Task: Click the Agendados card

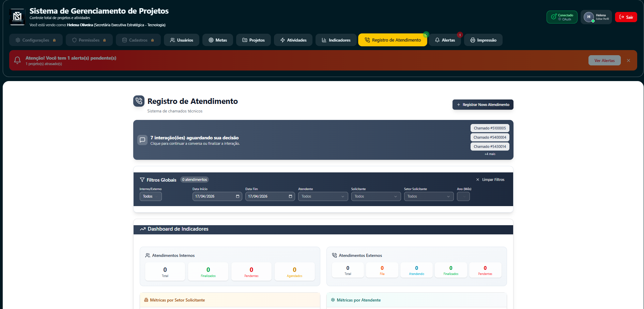Action: tap(294, 272)
